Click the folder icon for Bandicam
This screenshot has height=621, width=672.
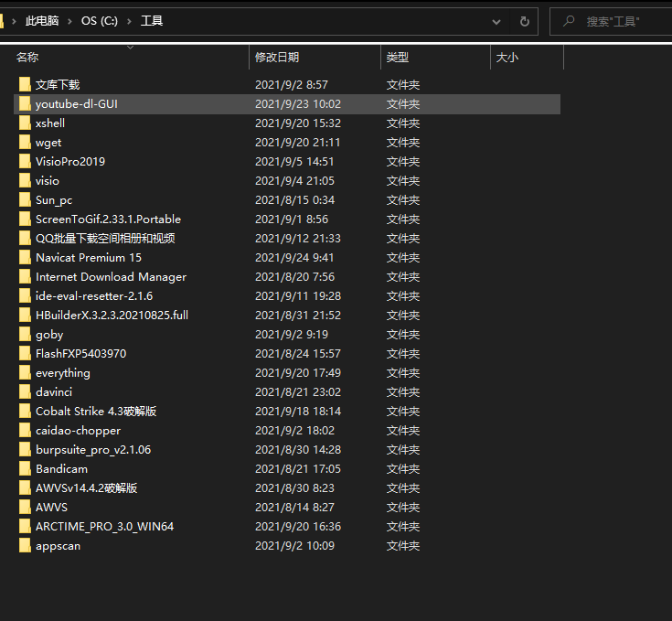click(25, 469)
